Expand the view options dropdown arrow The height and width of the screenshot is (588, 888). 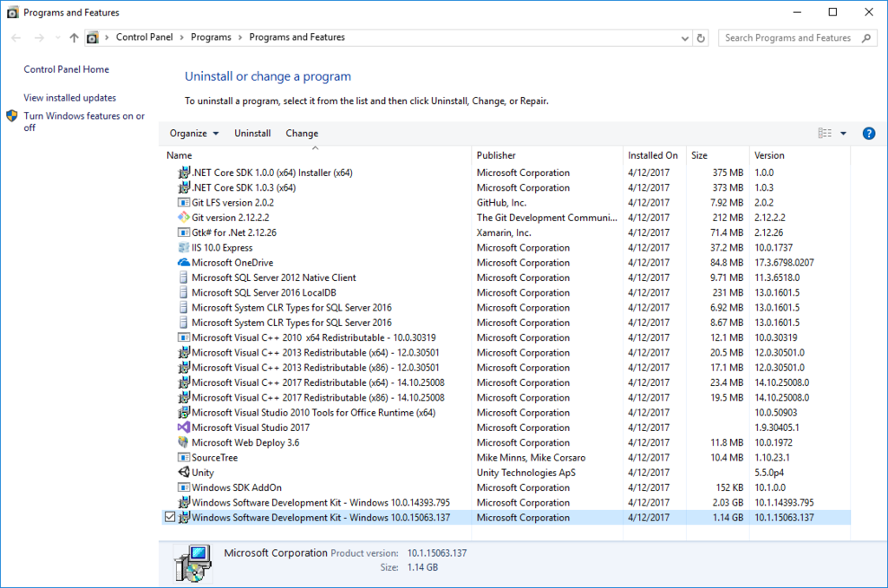[843, 133]
